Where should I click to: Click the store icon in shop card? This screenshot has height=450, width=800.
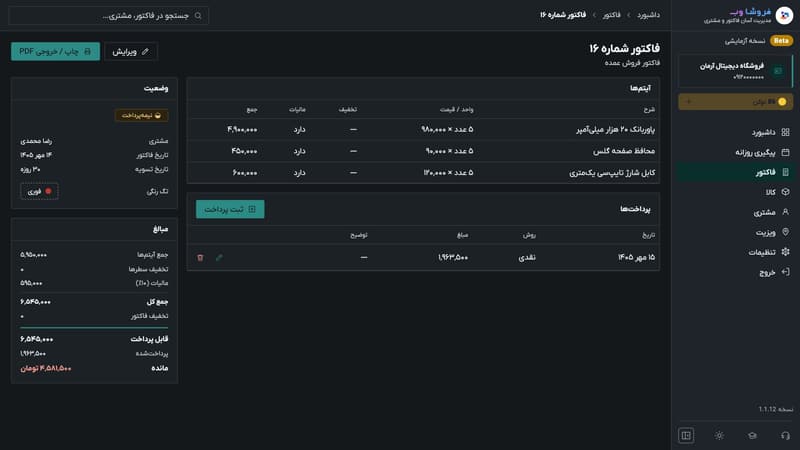(778, 71)
